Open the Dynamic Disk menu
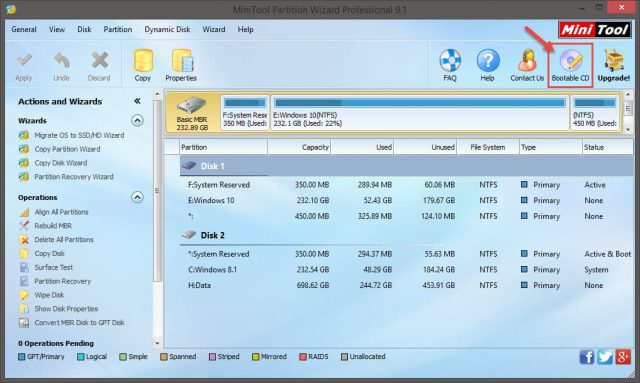This screenshot has height=383, width=640. click(x=167, y=29)
